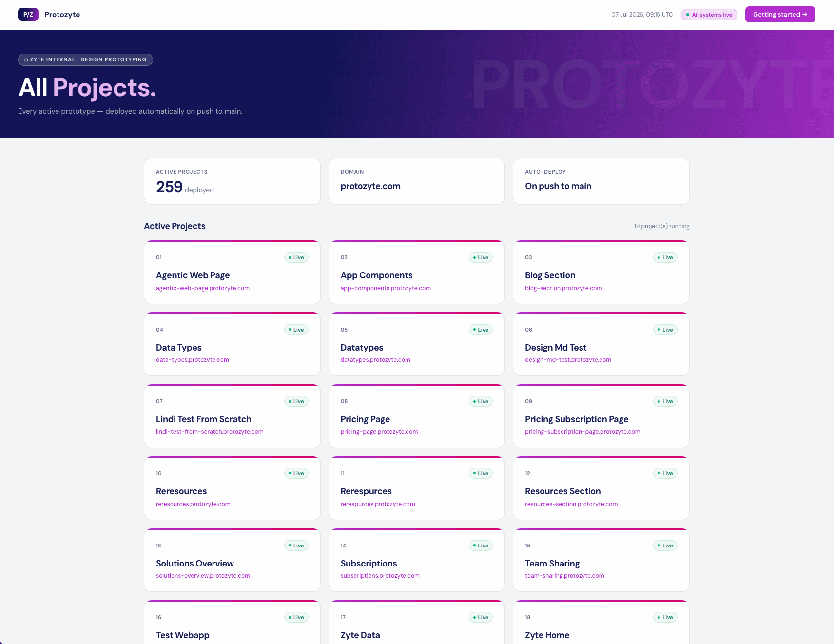Click Live badge on Data Types card
This screenshot has width=834, height=644.
(296, 330)
